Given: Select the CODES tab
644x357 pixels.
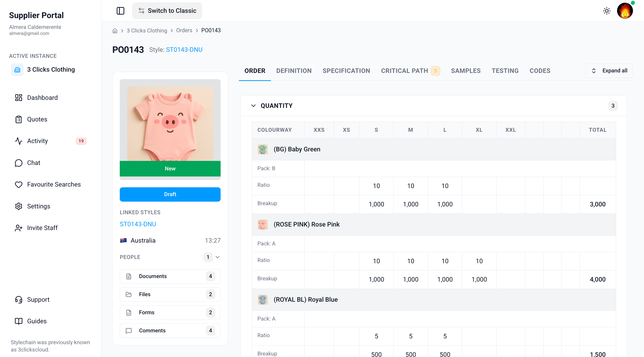Looking at the screenshot, I should coord(540,71).
